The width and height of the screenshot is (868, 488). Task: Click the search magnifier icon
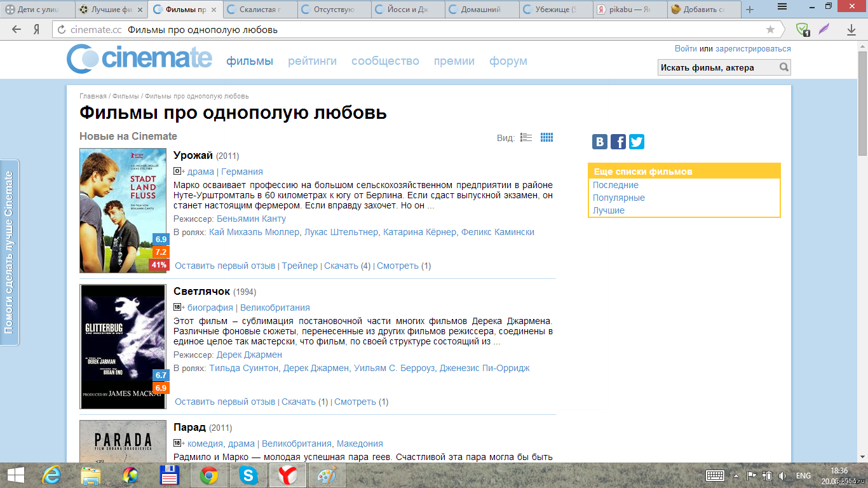tap(784, 67)
